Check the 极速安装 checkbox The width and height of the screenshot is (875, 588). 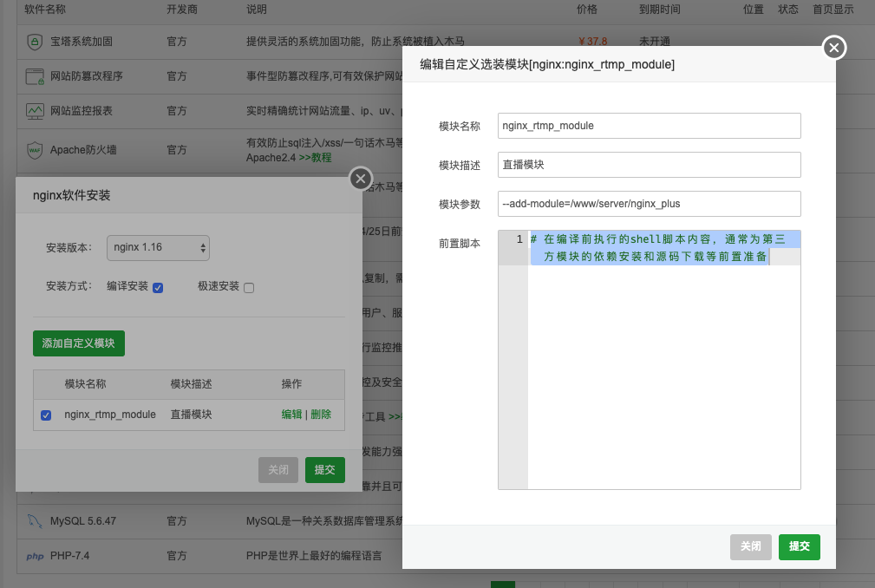(249, 288)
